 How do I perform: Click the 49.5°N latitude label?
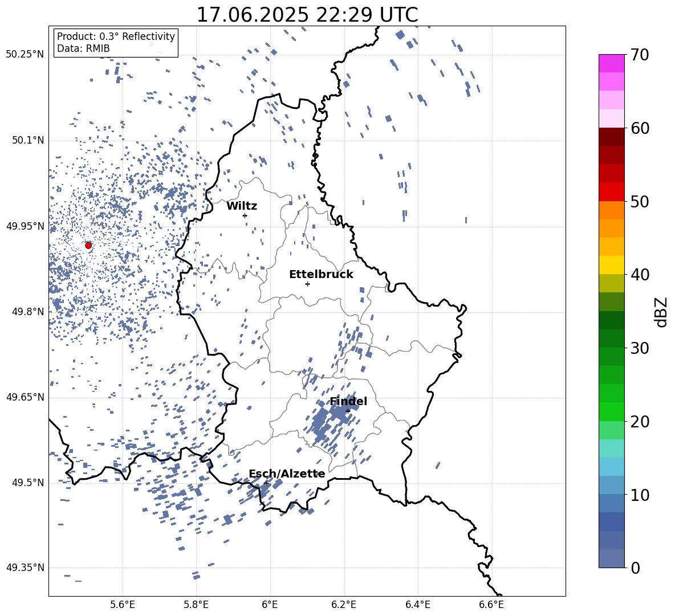tap(28, 483)
